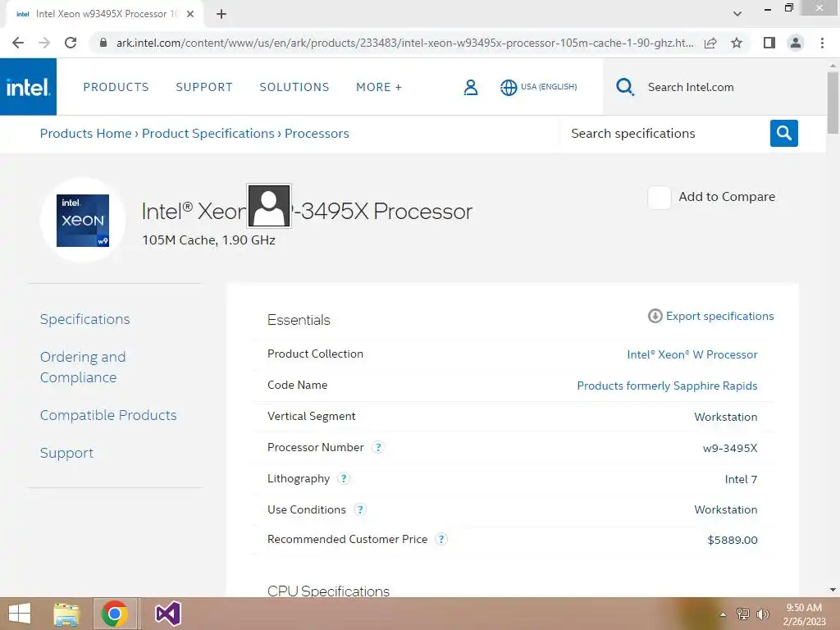840x630 pixels.
Task: Open the browser side panel icon
Action: click(769, 43)
